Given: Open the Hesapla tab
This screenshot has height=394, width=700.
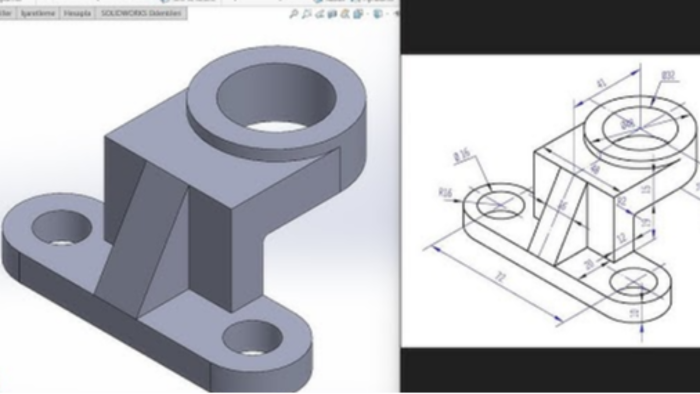Looking at the screenshot, I should (78, 13).
